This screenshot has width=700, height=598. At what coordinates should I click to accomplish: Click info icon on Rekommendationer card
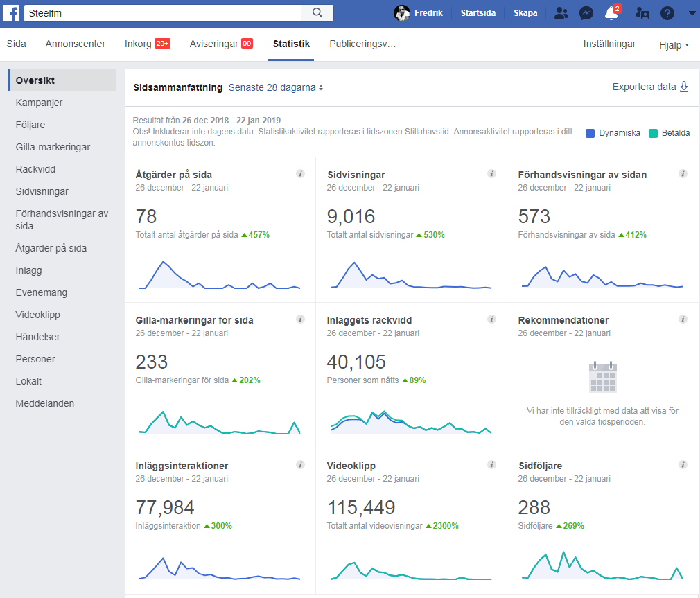coord(683,319)
